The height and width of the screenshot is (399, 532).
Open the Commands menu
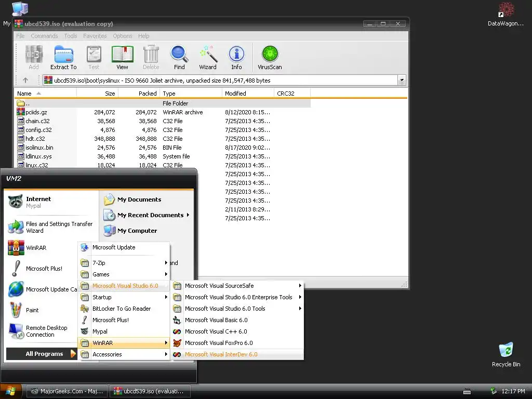click(x=44, y=36)
